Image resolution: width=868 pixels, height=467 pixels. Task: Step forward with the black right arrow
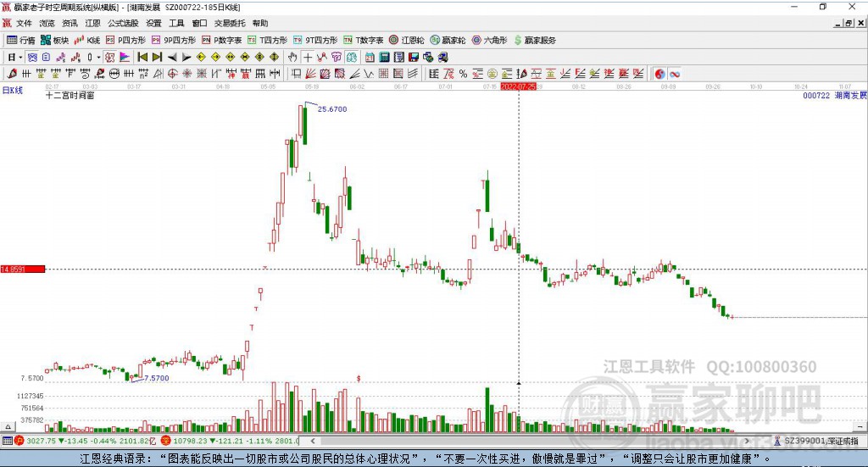186,57
